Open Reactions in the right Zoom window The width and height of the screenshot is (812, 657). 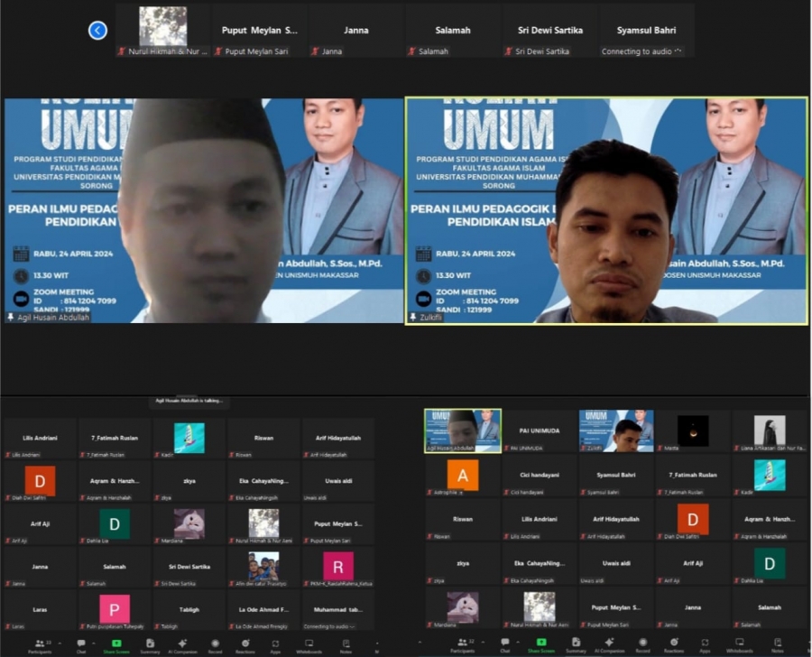[674, 645]
